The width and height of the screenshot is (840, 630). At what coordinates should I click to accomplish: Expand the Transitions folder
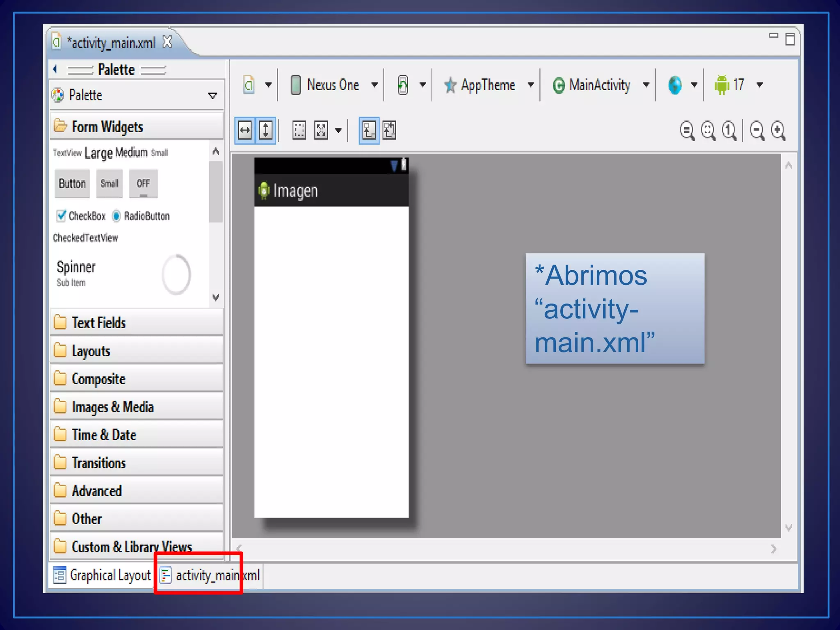[136, 463]
